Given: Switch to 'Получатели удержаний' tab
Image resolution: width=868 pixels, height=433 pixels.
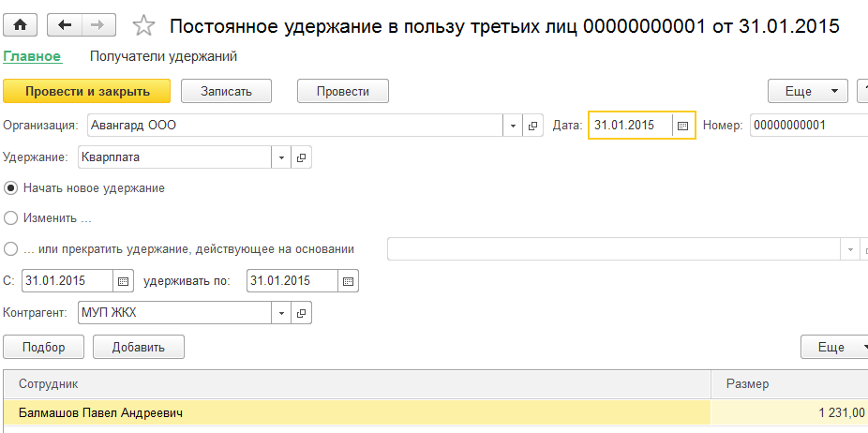Looking at the screenshot, I should pyautogui.click(x=163, y=56).
